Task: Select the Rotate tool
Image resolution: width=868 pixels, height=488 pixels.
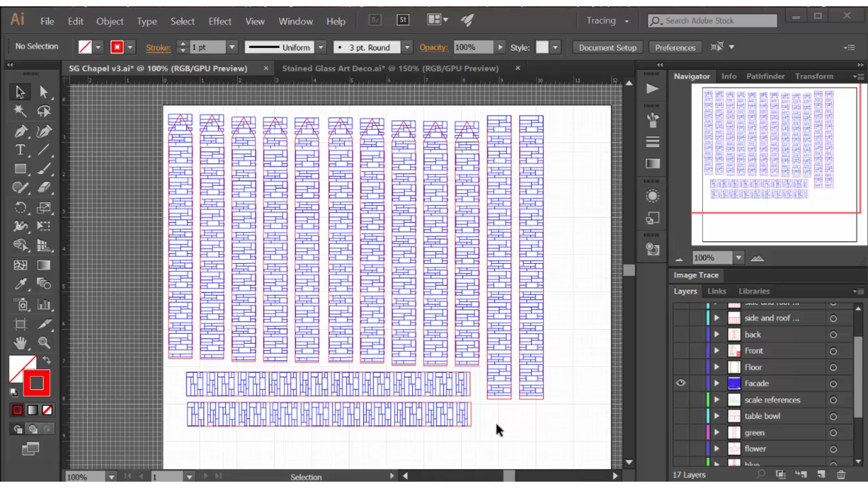Action: (20, 208)
